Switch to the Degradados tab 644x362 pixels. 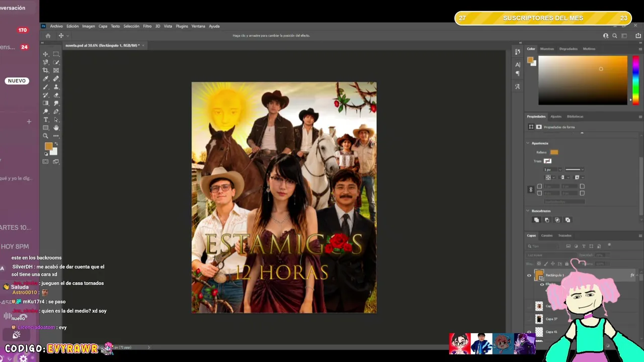[x=569, y=49]
